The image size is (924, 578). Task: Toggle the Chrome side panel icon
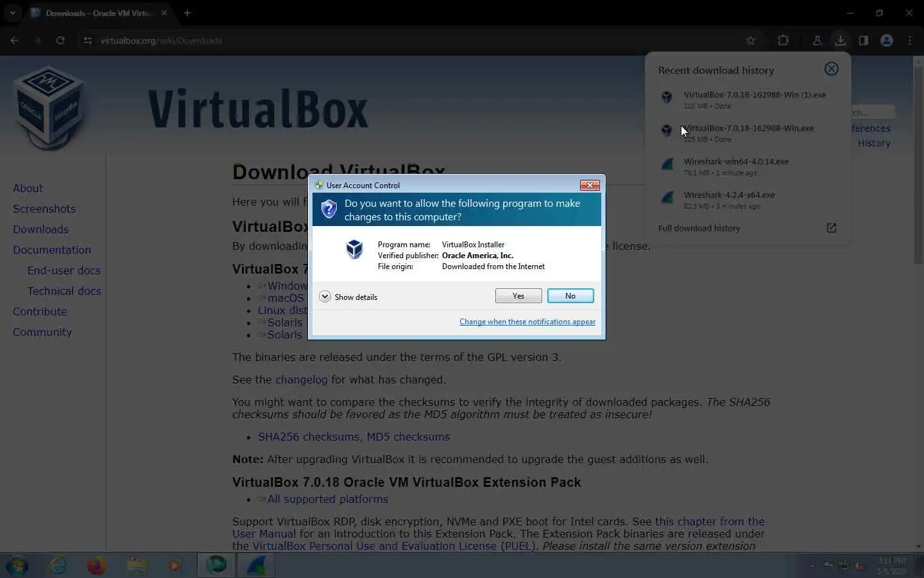click(864, 40)
